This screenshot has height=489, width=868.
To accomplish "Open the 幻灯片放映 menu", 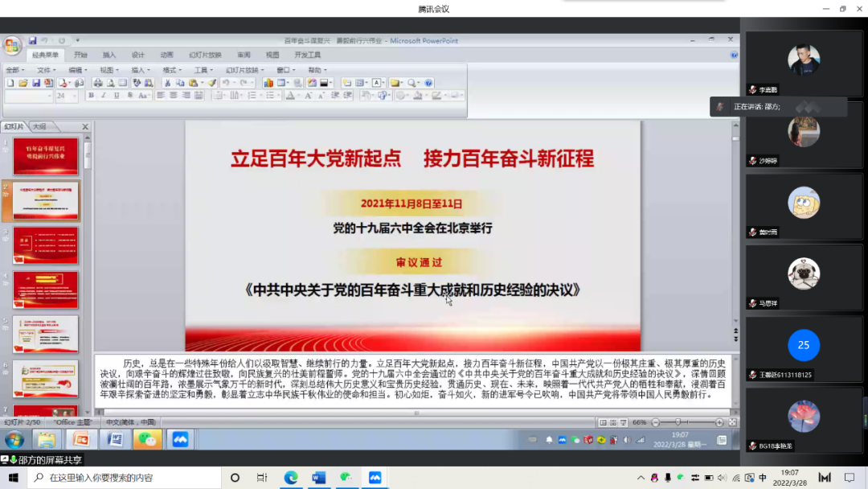I will pyautogui.click(x=241, y=71).
